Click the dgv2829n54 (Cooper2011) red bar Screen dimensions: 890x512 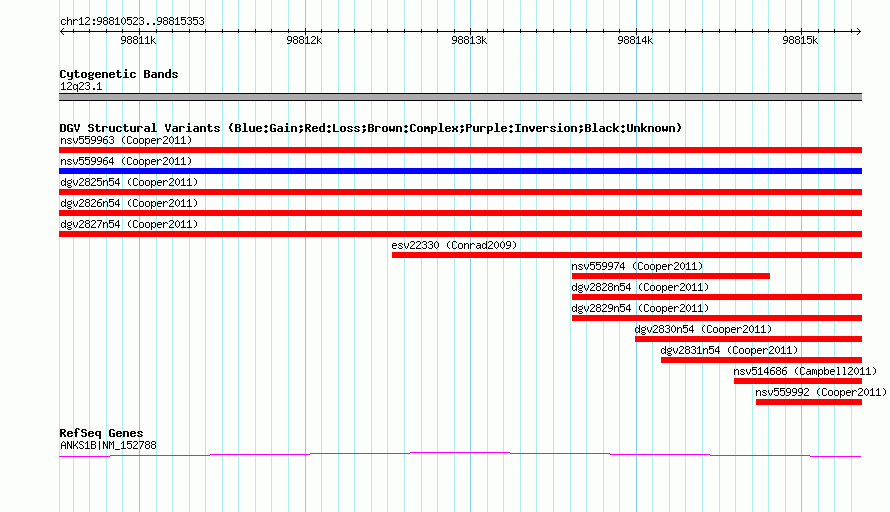[x=717, y=318]
